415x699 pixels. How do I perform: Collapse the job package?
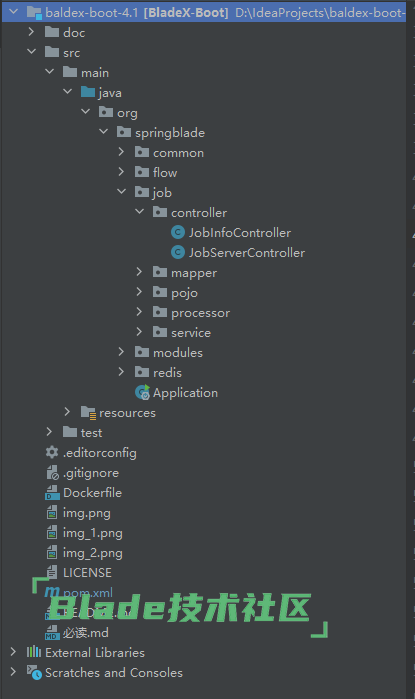tap(121, 192)
